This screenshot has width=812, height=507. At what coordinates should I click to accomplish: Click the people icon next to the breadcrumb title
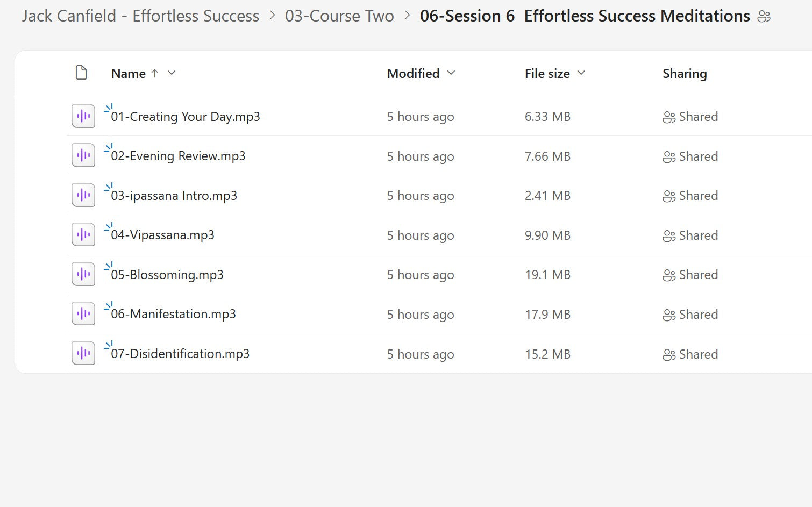coord(764,16)
